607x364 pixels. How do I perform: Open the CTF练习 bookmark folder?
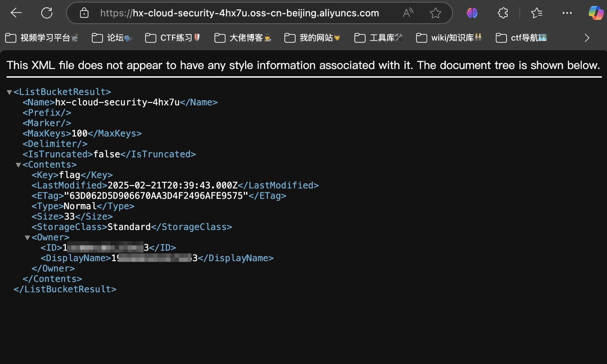coord(173,38)
